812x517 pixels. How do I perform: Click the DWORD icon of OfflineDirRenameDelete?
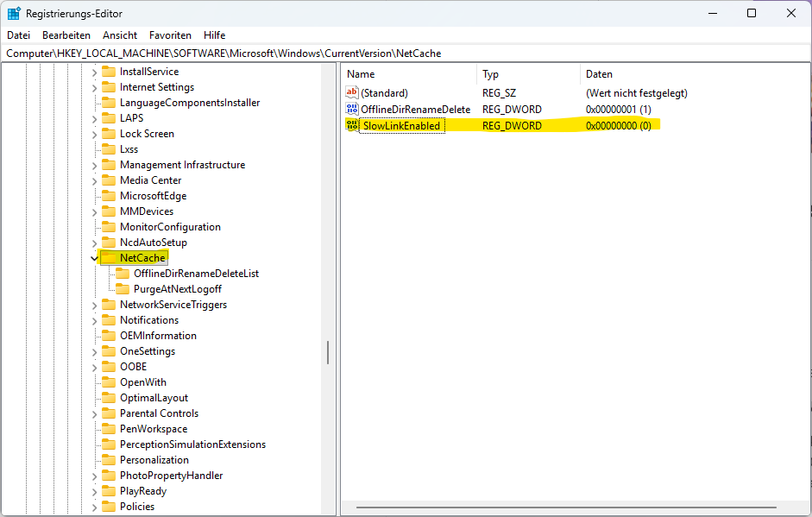point(351,110)
